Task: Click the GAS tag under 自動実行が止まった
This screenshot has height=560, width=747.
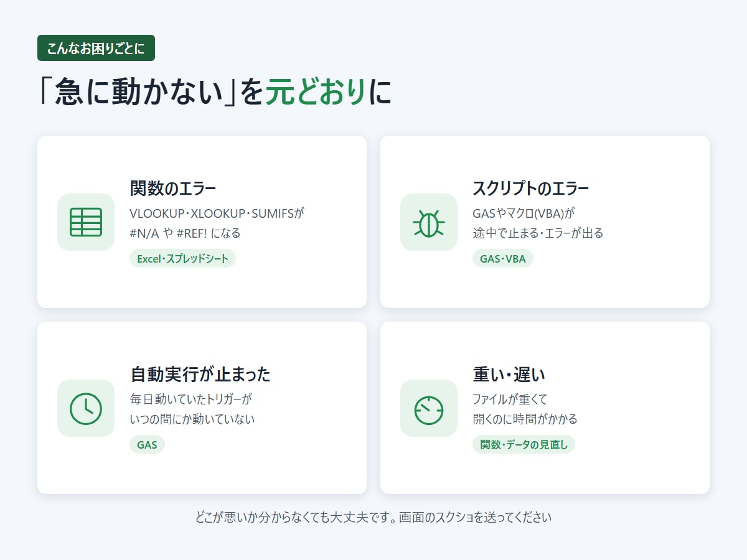Action: 147,444
